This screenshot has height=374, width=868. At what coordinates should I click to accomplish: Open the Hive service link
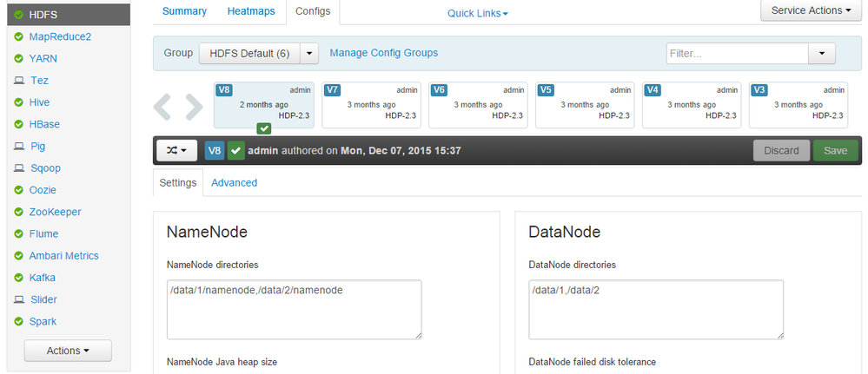pos(39,102)
